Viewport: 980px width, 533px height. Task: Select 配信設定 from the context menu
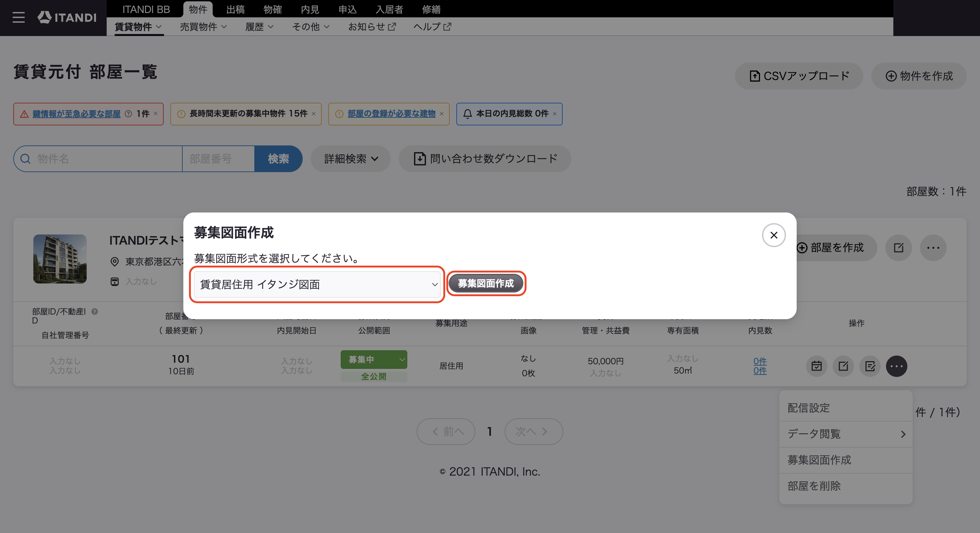846,408
